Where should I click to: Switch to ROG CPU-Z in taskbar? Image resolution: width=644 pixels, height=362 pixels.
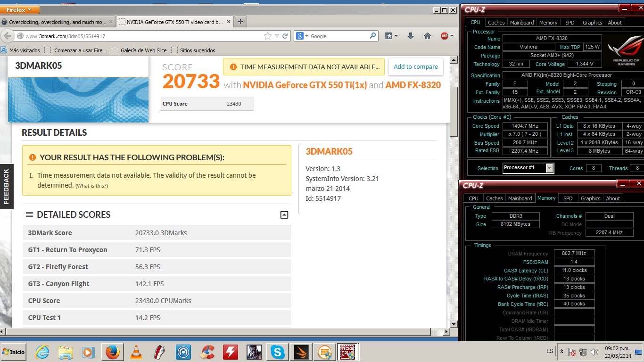(348, 352)
